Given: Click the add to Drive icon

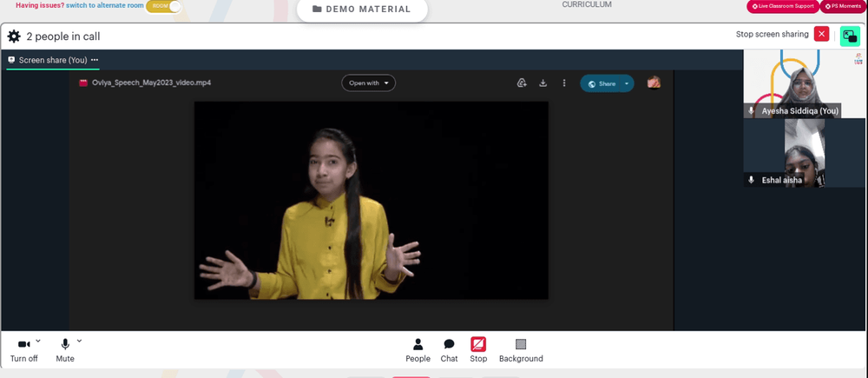Looking at the screenshot, I should [x=522, y=83].
